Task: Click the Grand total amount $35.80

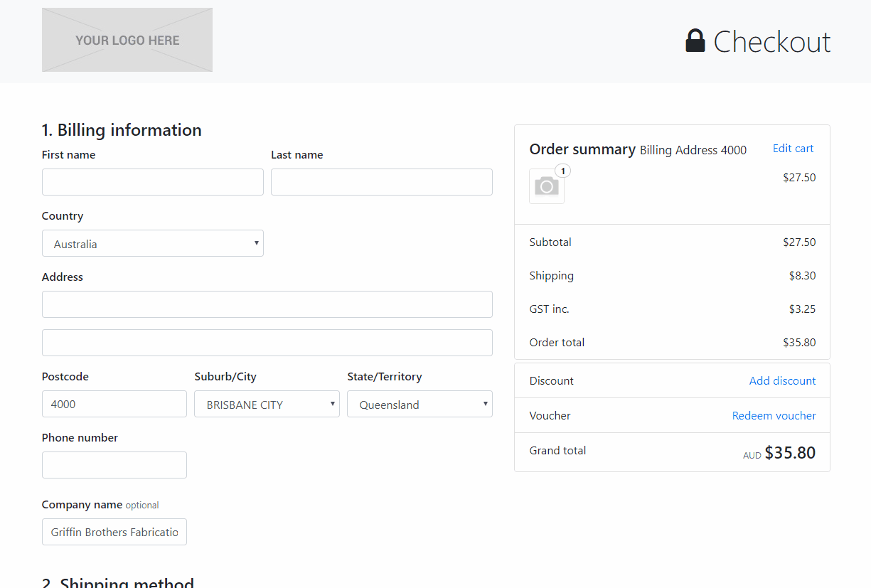Action: coord(790,453)
